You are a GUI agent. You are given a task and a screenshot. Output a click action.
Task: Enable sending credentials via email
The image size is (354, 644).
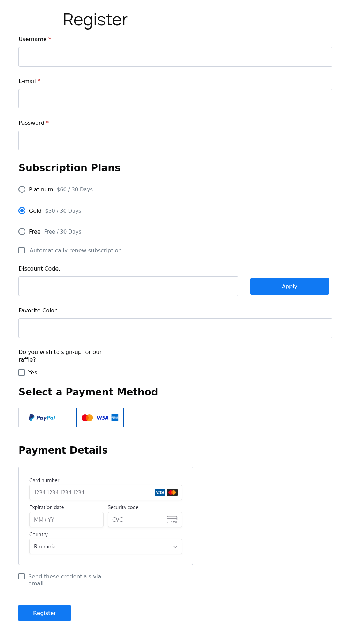22,576
